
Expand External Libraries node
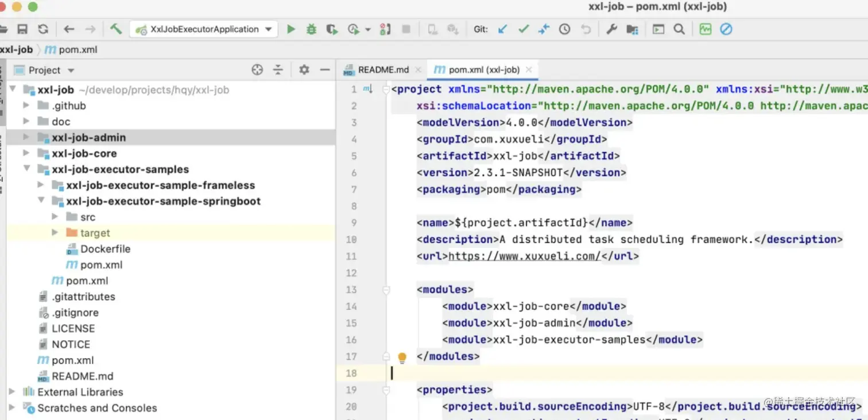pos(12,392)
